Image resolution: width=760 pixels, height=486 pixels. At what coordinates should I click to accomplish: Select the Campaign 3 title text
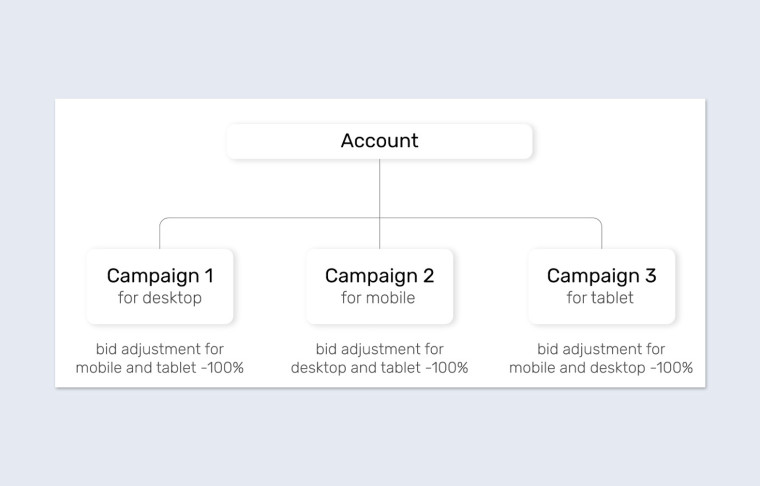601,276
